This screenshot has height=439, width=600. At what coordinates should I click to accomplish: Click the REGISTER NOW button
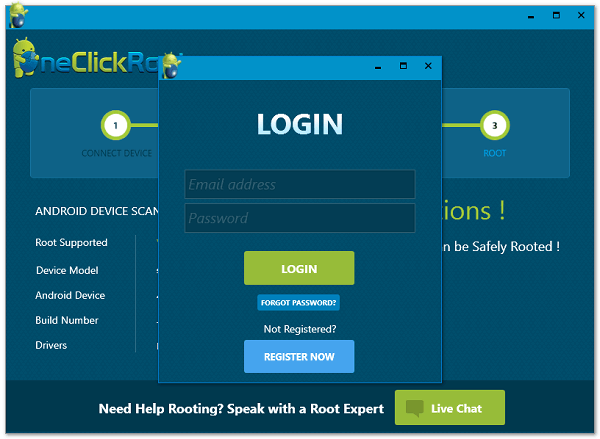pyautogui.click(x=299, y=357)
